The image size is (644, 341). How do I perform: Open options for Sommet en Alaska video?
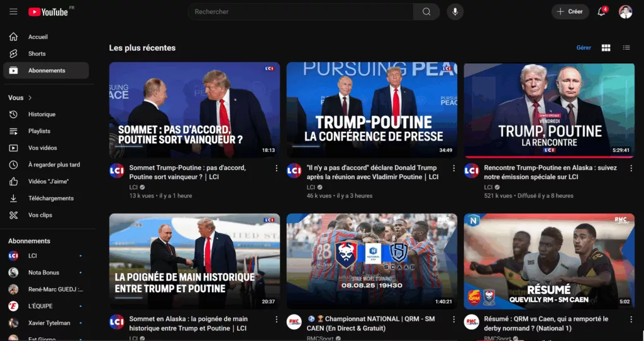[277, 319]
